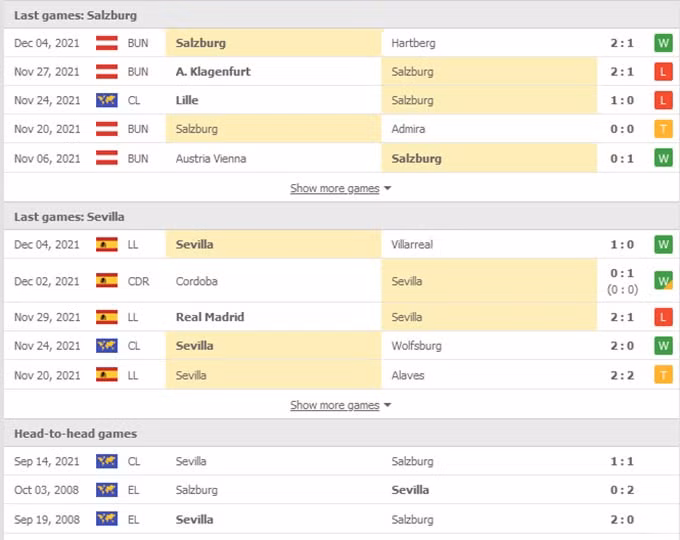Expand Show more games under Salzburg
The width and height of the screenshot is (680, 540).
[340, 188]
